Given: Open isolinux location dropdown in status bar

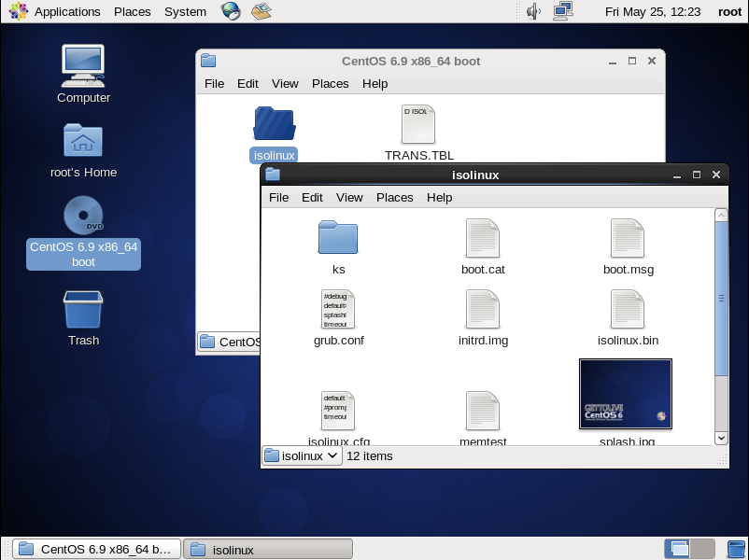Looking at the screenshot, I should click(x=302, y=455).
